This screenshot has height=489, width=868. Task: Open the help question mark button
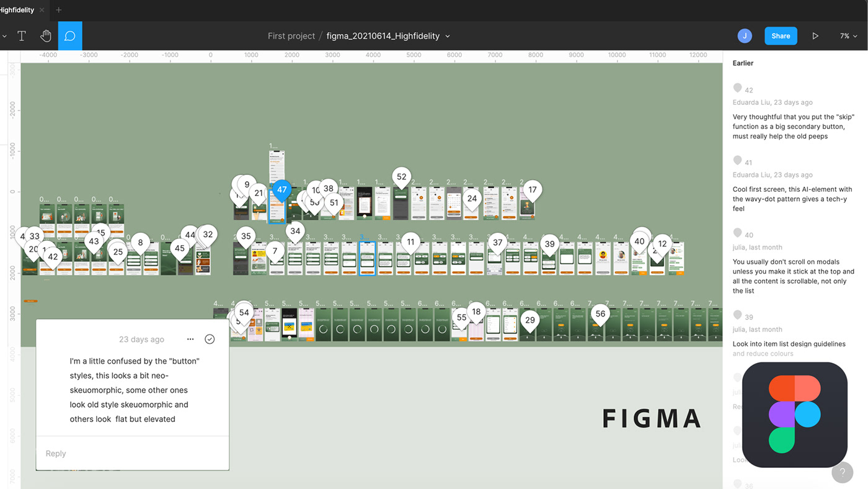point(842,473)
